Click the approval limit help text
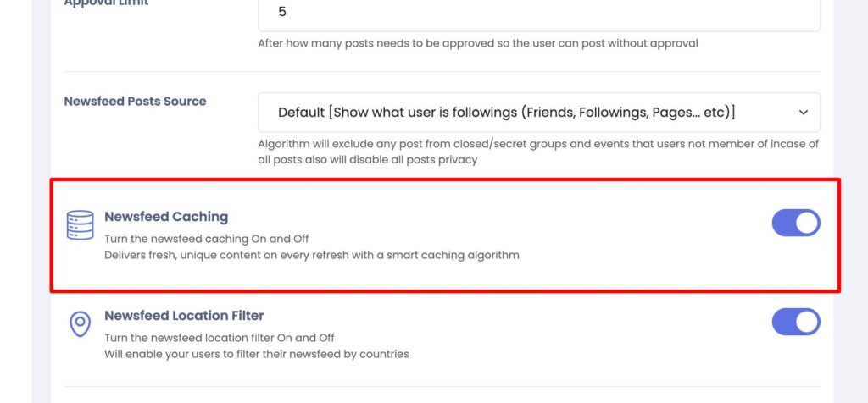Screen dimensions: 868x403 tap(477, 43)
